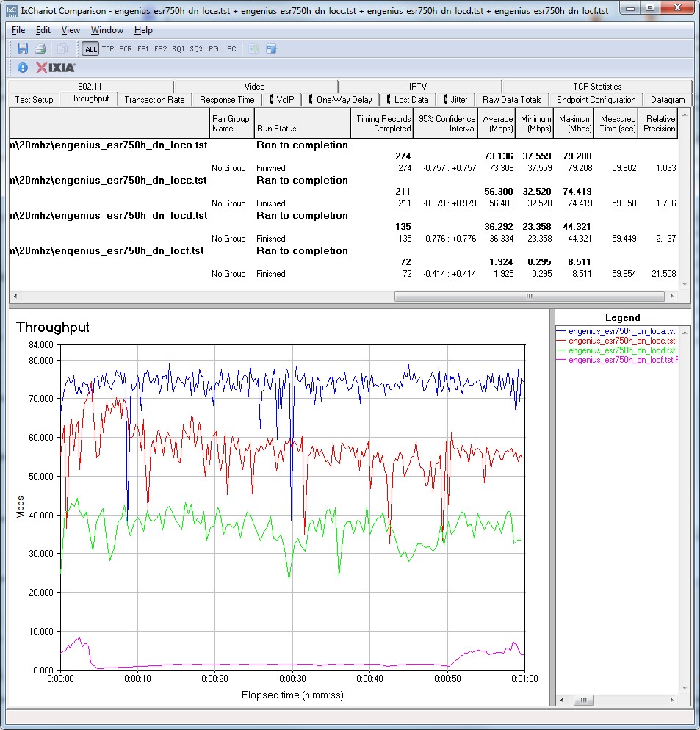Screen dimensions: 700x730
Task: Click the Relative Precision column header
Action: pos(659,123)
